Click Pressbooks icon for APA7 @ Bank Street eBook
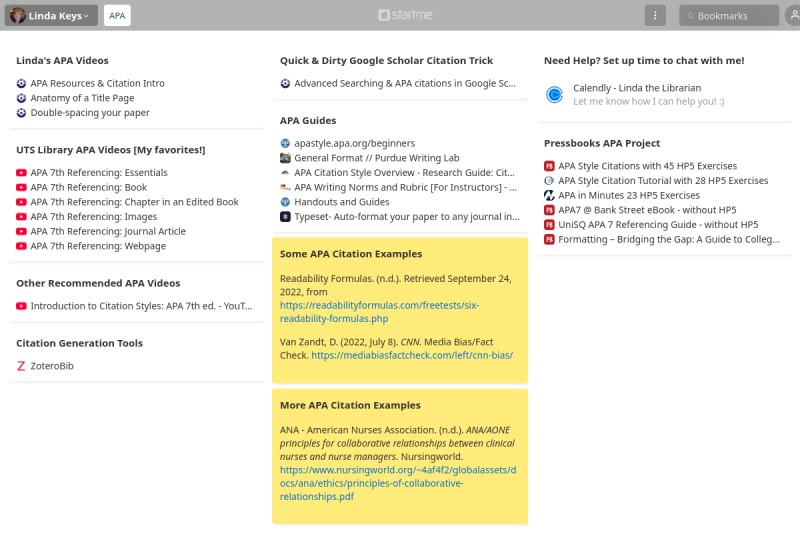 pyautogui.click(x=549, y=210)
